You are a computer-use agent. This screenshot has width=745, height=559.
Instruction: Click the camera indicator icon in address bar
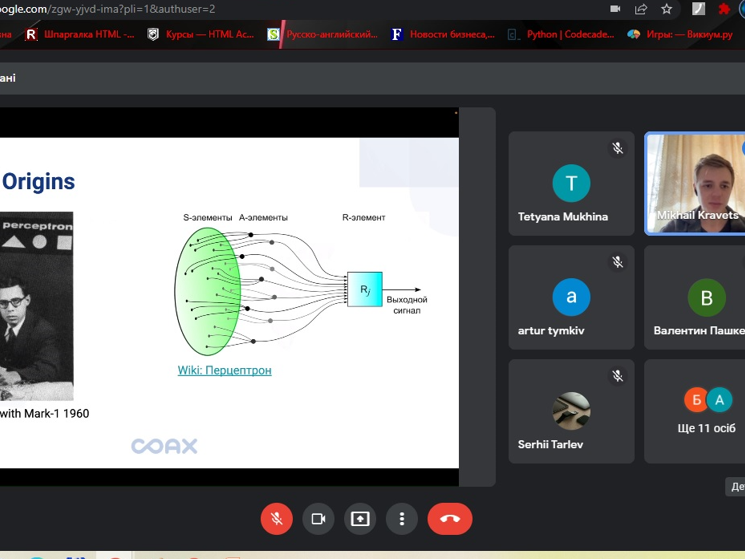coord(615,9)
